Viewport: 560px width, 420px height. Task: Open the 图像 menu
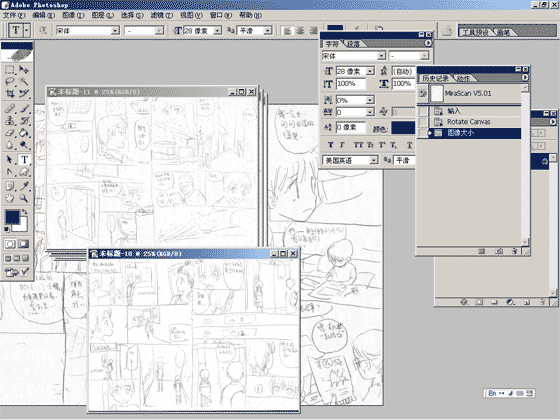pos(73,15)
